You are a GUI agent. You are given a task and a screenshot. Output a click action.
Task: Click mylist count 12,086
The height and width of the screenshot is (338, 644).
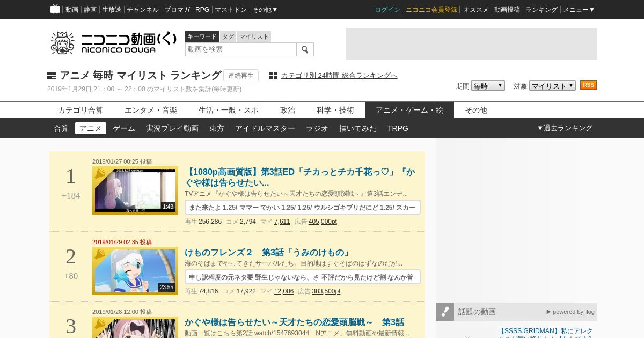(284, 291)
